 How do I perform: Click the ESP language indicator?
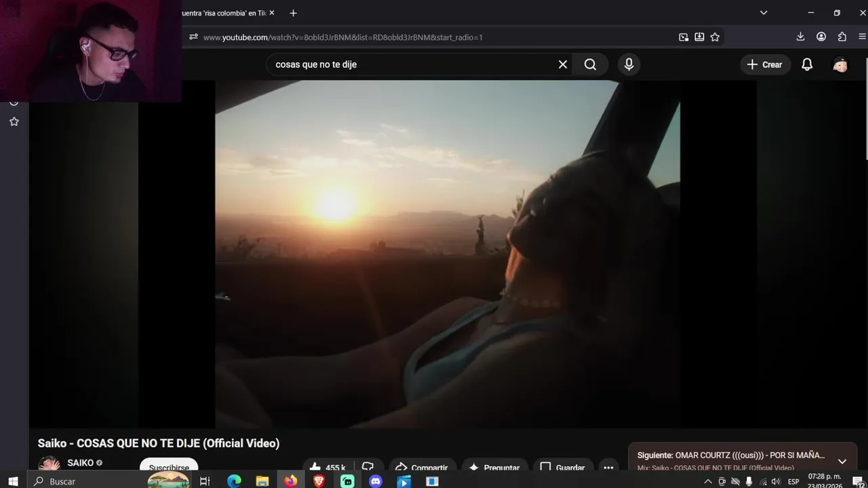pyautogui.click(x=793, y=482)
